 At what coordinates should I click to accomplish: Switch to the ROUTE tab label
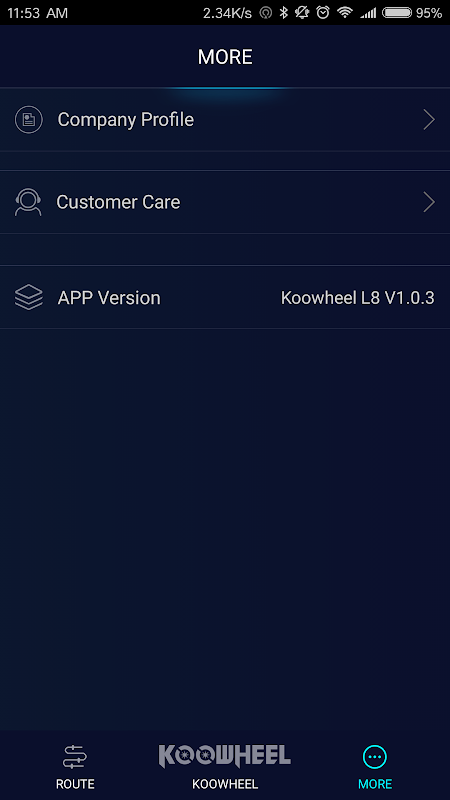pyautogui.click(x=75, y=784)
